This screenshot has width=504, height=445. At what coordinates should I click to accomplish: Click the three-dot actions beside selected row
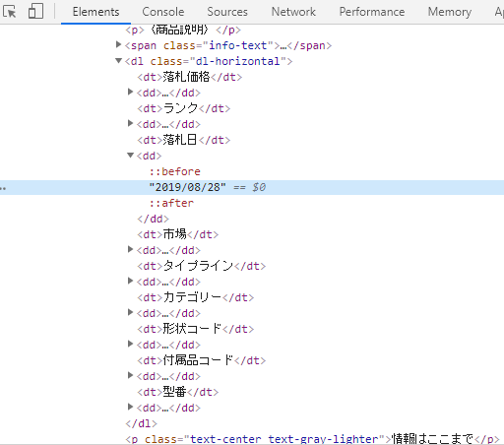[3, 188]
